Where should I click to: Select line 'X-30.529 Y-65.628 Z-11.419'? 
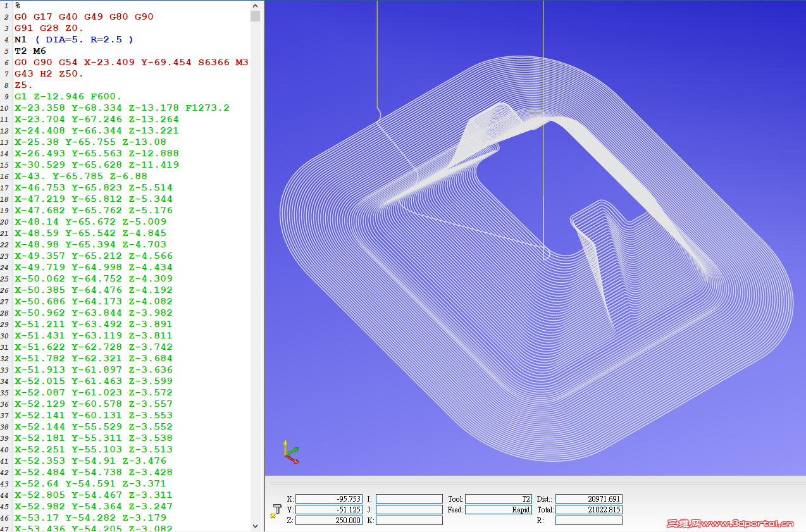[x=96, y=164]
